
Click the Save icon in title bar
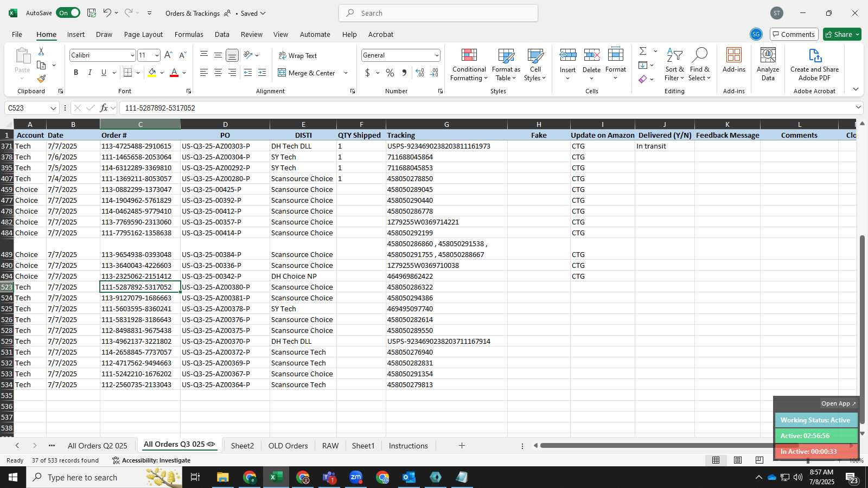pos(92,13)
